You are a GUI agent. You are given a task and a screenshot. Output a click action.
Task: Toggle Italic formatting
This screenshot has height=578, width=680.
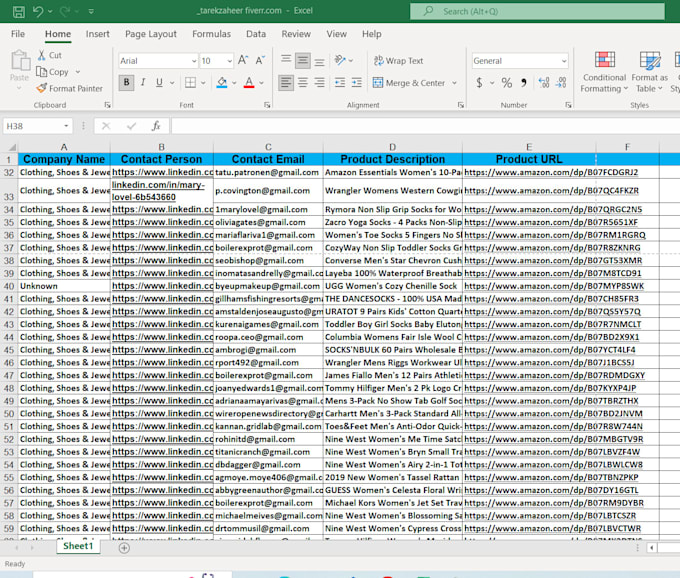tap(143, 82)
